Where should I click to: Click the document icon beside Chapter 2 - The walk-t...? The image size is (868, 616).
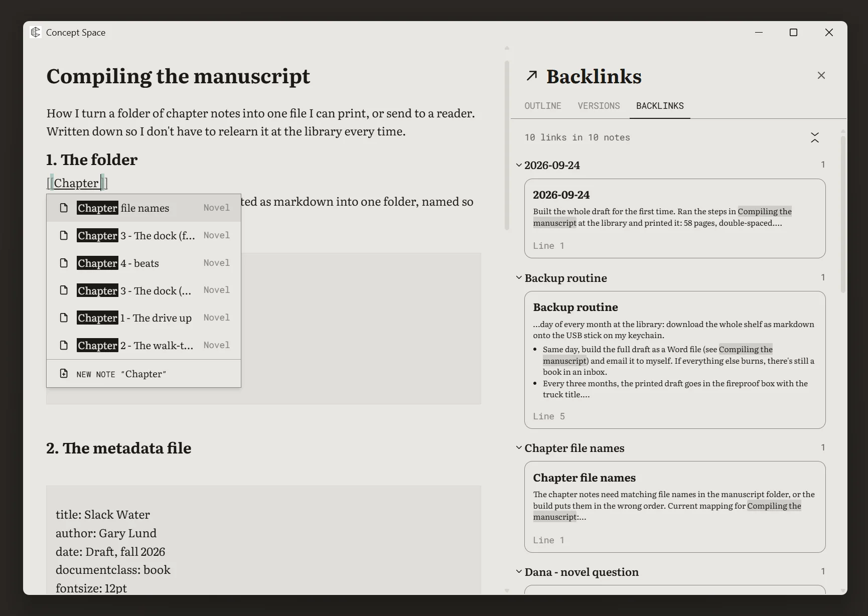[x=64, y=345]
